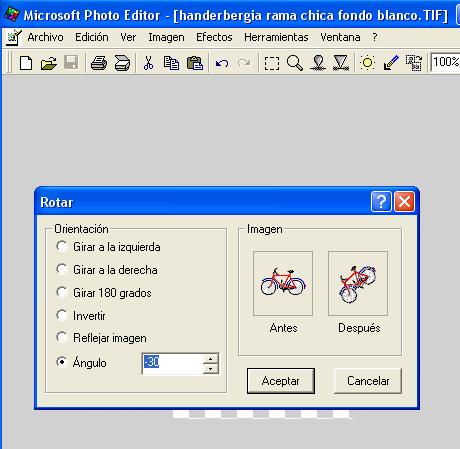This screenshot has width=460, height=449.
Task: Confirm rotation with Aceptar button
Action: [281, 381]
